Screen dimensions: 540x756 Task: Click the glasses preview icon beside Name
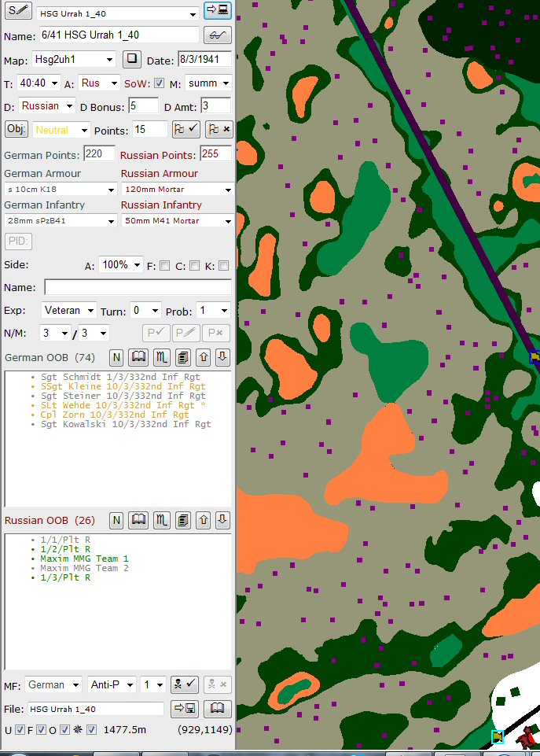[218, 35]
